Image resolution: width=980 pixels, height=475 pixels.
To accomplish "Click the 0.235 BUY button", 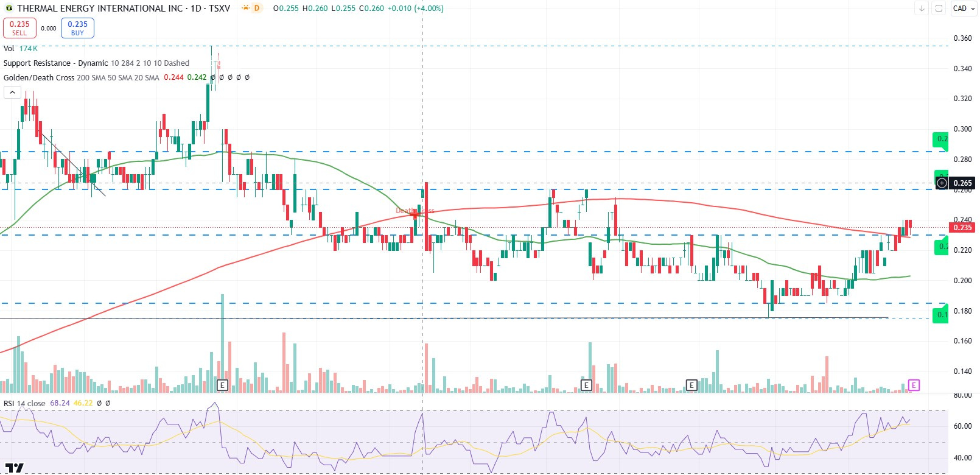I will pyautogui.click(x=77, y=28).
